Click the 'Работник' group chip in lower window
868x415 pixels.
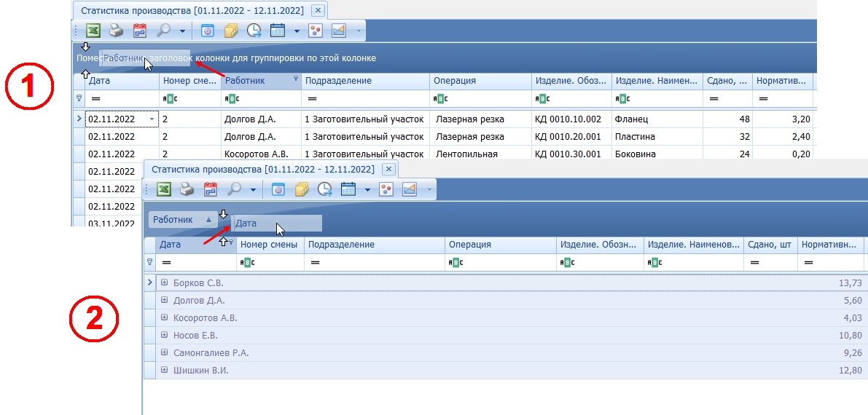(183, 220)
